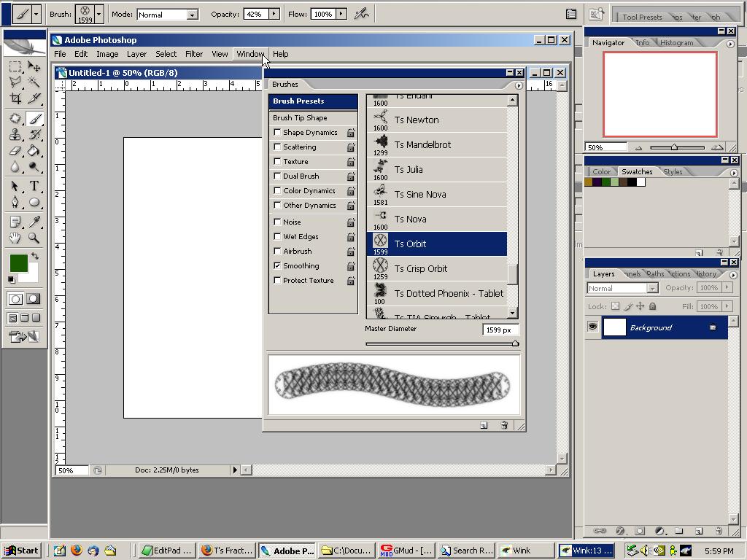Image resolution: width=747 pixels, height=560 pixels.
Task: Uncheck the Smoothing option
Action: pyautogui.click(x=277, y=266)
